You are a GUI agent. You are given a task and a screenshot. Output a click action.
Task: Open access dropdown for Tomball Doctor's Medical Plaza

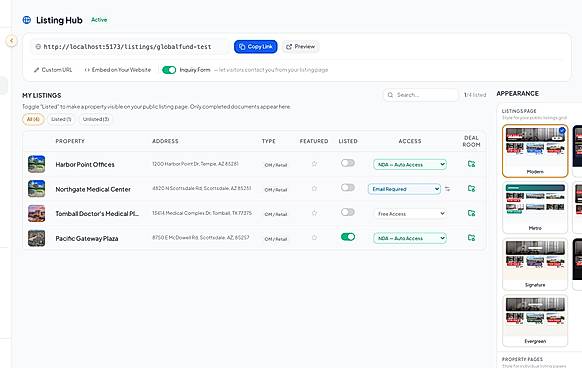point(410,214)
